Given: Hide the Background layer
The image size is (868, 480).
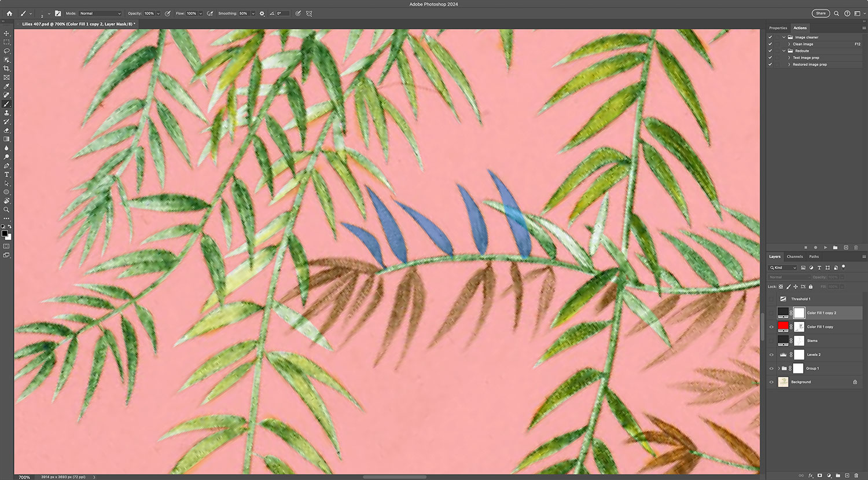Looking at the screenshot, I should point(771,382).
